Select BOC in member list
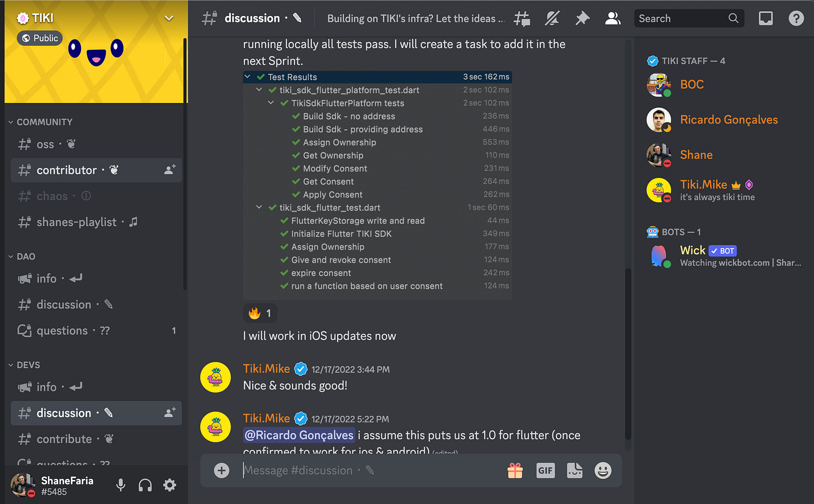 point(723,84)
